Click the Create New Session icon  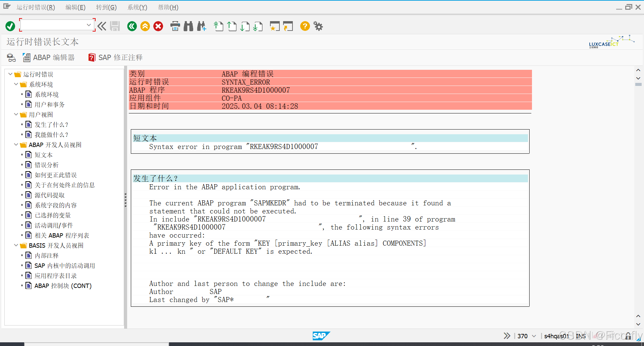pyautogui.click(x=275, y=26)
